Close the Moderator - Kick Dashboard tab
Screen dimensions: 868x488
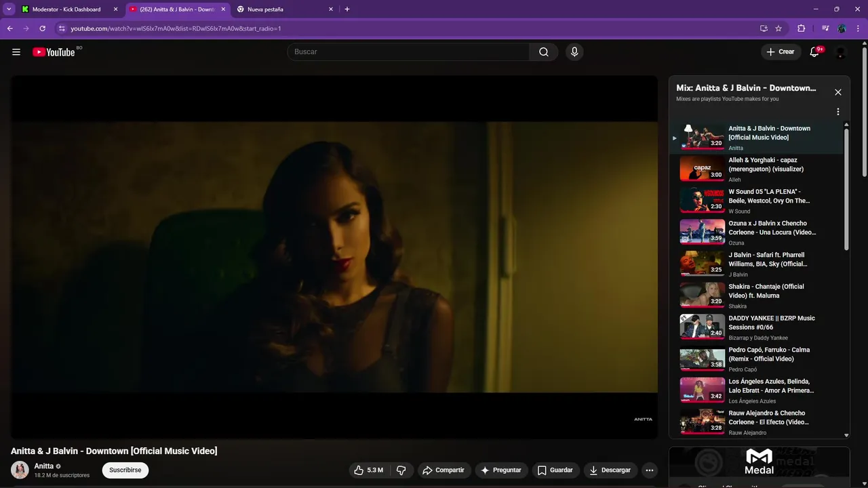click(115, 9)
